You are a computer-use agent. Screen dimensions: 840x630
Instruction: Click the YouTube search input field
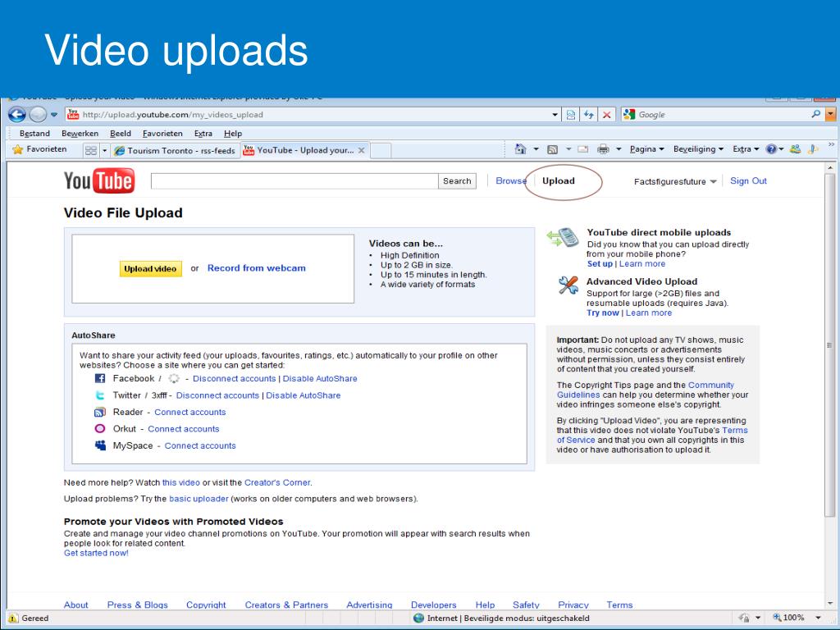(x=294, y=181)
